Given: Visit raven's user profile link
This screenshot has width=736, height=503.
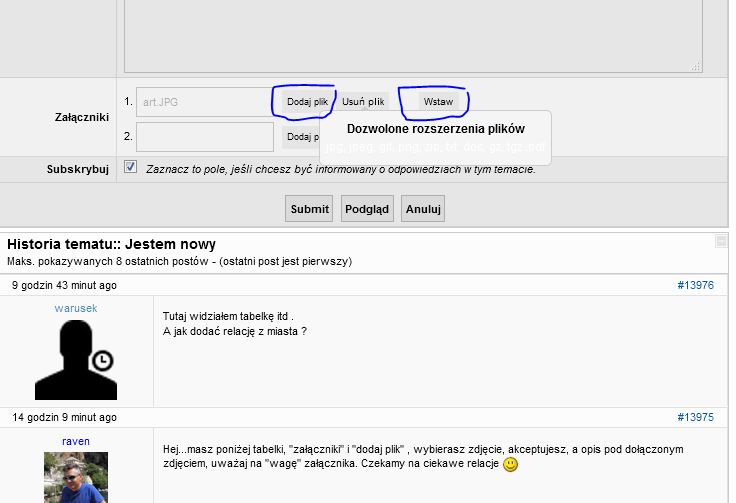Looking at the screenshot, I should pos(76,440).
